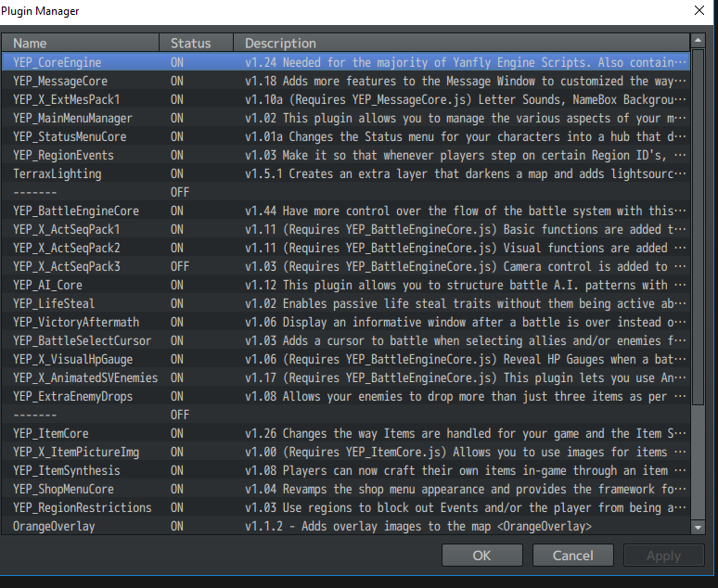
Task: Click the Cancel button
Action: pyautogui.click(x=573, y=555)
